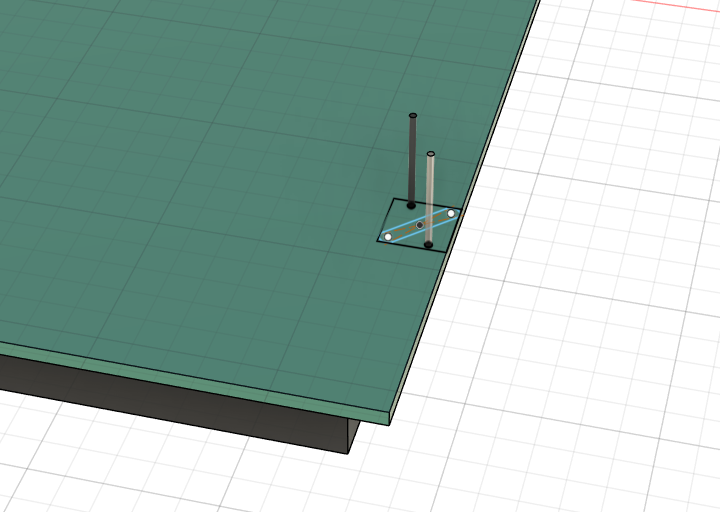Click the red axis line at top right

(x=680, y=3)
